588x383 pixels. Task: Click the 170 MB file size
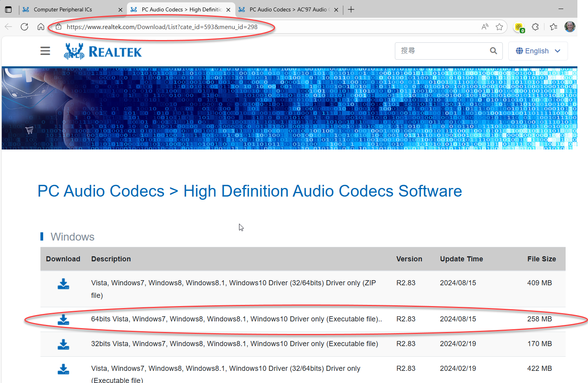pos(539,344)
